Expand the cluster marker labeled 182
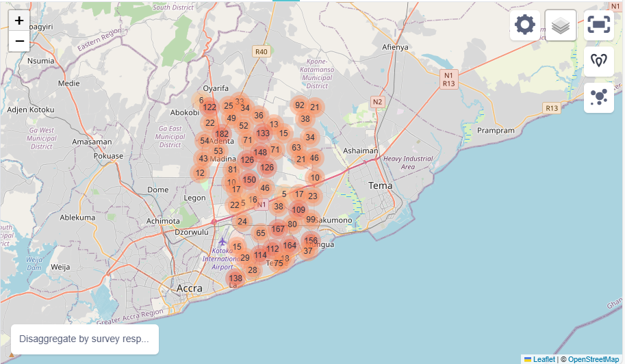 coord(222,134)
